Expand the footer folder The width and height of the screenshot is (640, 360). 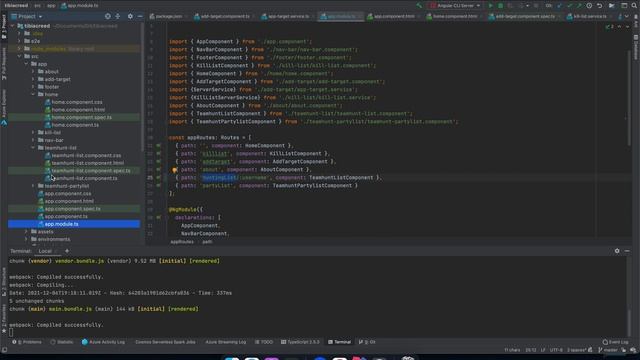(33, 87)
